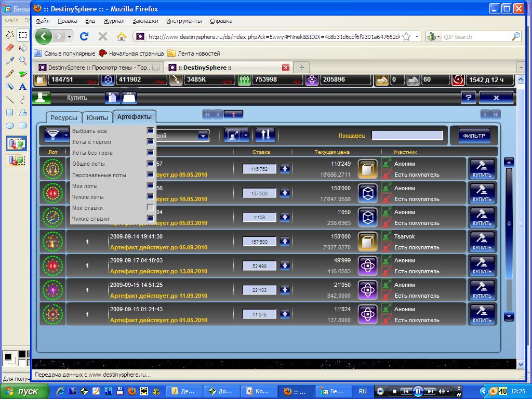Click the crystal resource icon beside price 1'050
Image resolution: width=532 pixels, height=399 pixels.
[x=368, y=217]
